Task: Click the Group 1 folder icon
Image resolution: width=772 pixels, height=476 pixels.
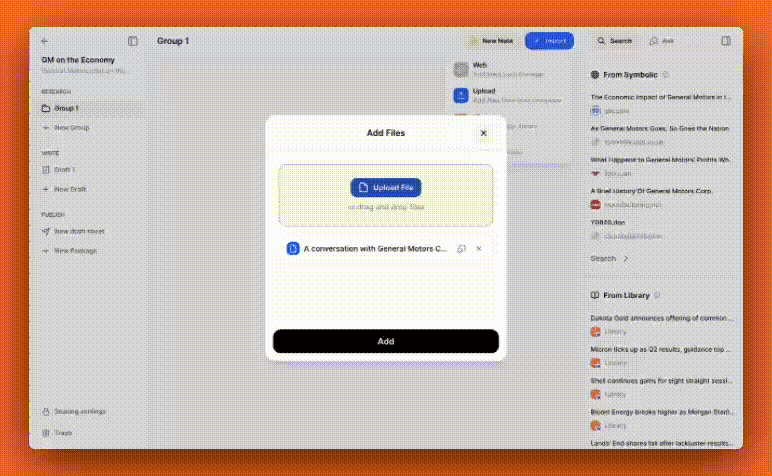Action: point(46,108)
